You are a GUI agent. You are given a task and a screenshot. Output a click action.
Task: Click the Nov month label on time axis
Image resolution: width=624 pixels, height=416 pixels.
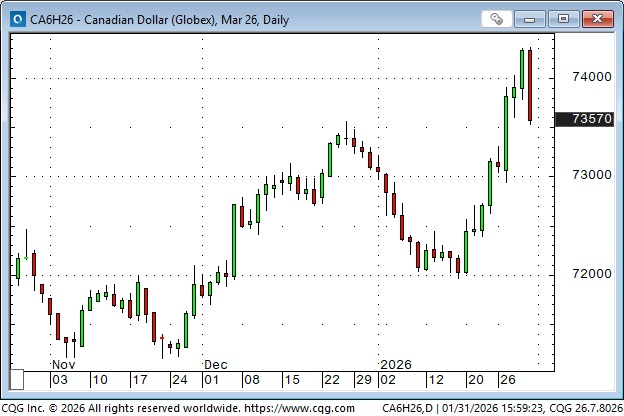coord(62,365)
